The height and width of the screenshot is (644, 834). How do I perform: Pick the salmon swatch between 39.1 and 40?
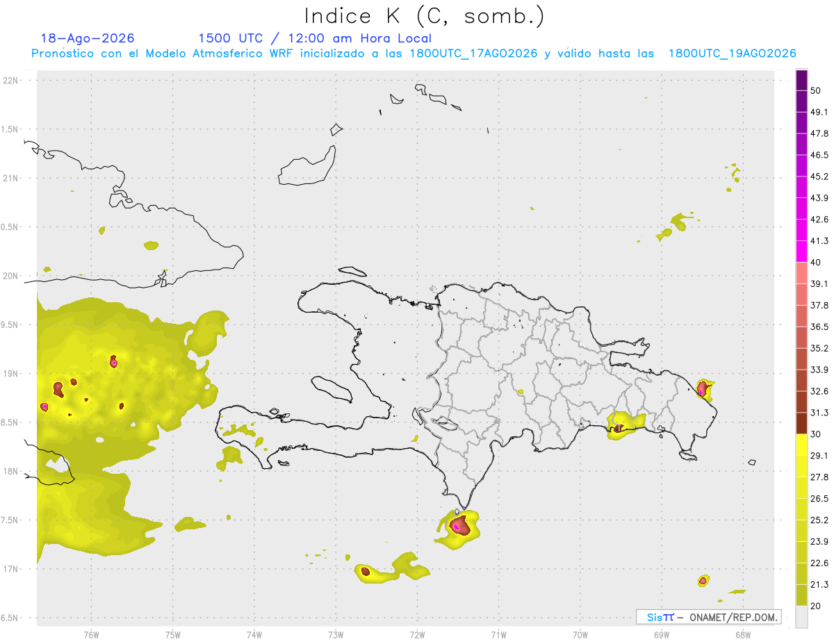802,273
